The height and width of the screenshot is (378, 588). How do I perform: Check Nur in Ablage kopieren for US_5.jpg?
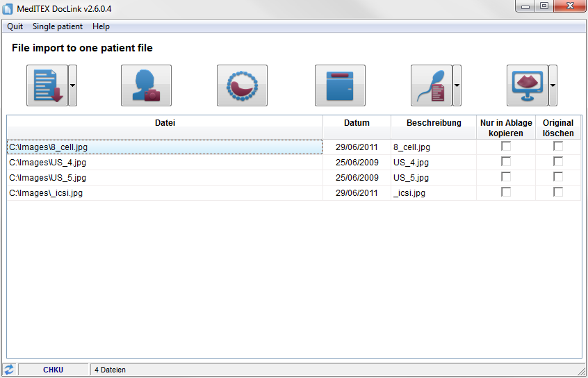pos(506,176)
